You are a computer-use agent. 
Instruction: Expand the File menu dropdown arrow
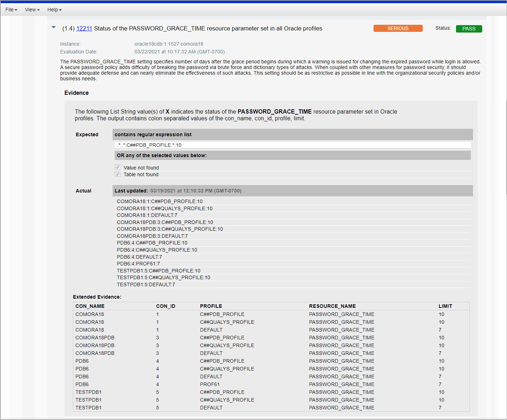(x=16, y=10)
